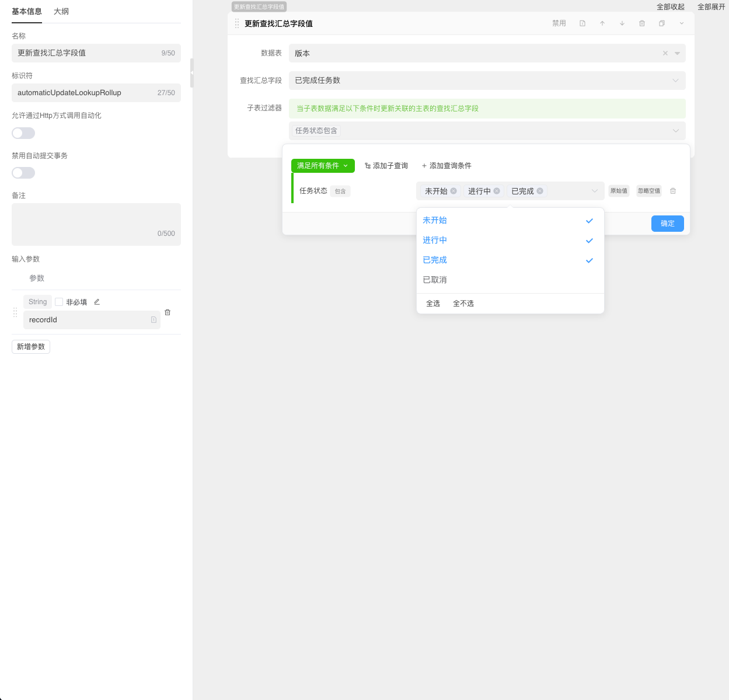Select the 已取消 option in the list

coord(435,280)
